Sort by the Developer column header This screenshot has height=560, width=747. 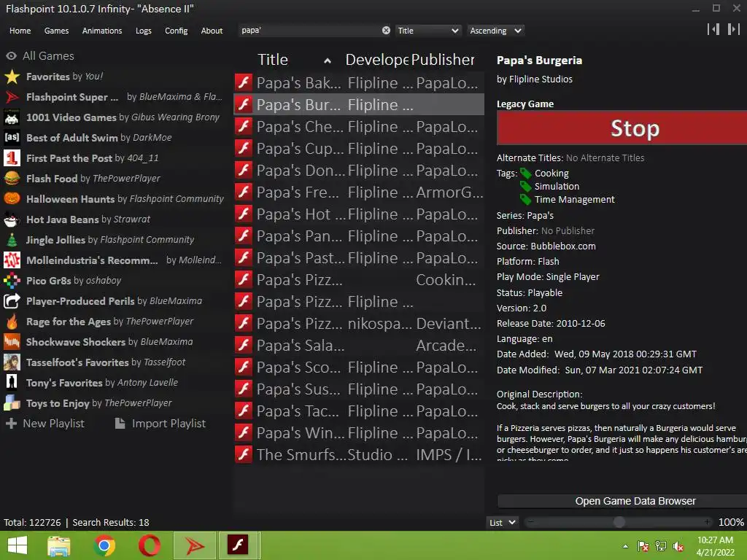(376, 60)
